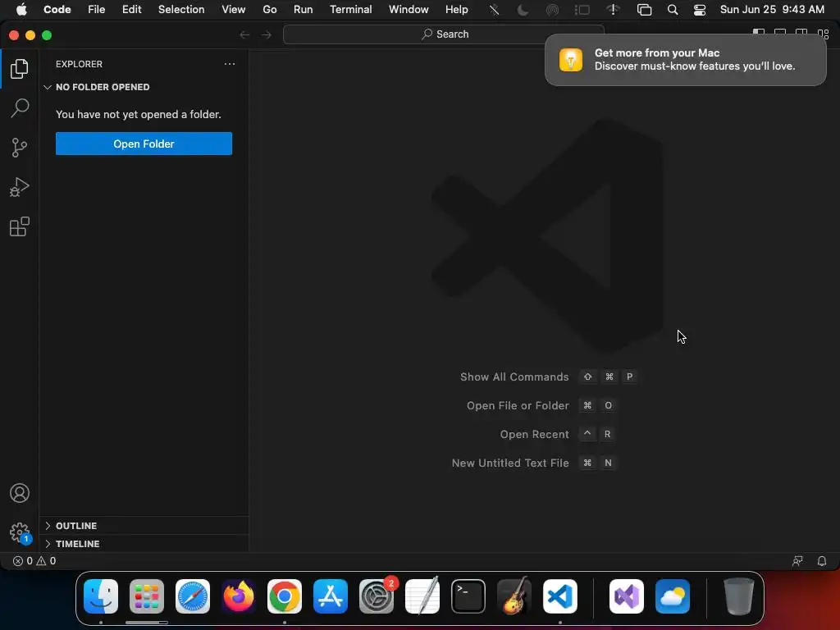This screenshot has height=630, width=840.
Task: Click the New Untitled Text File label
Action: tap(510, 463)
